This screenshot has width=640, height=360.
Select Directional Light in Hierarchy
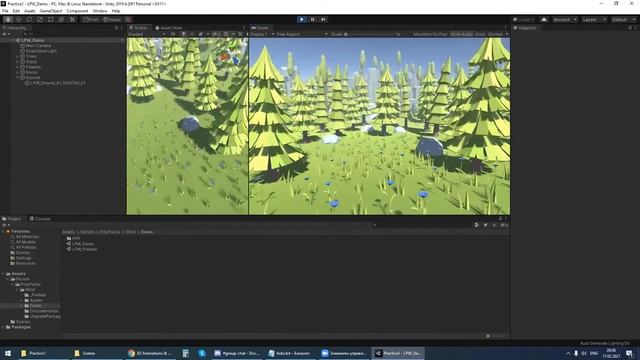(x=41, y=51)
